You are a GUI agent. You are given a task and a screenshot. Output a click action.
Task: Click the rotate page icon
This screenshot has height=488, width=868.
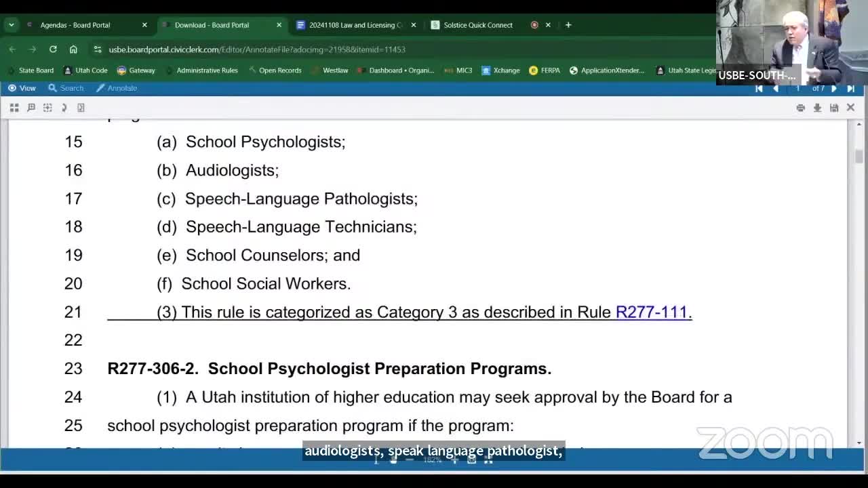(x=64, y=108)
